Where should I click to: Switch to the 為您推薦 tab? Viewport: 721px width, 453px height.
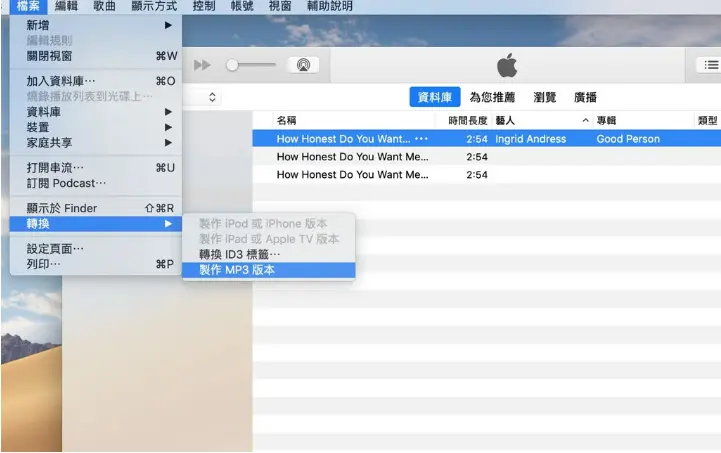pyautogui.click(x=492, y=97)
